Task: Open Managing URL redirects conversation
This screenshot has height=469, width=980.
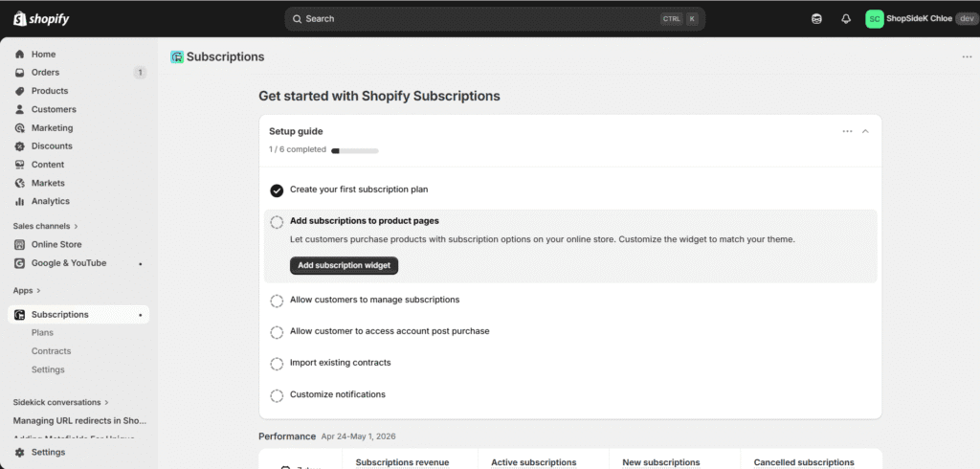Action: (79, 421)
